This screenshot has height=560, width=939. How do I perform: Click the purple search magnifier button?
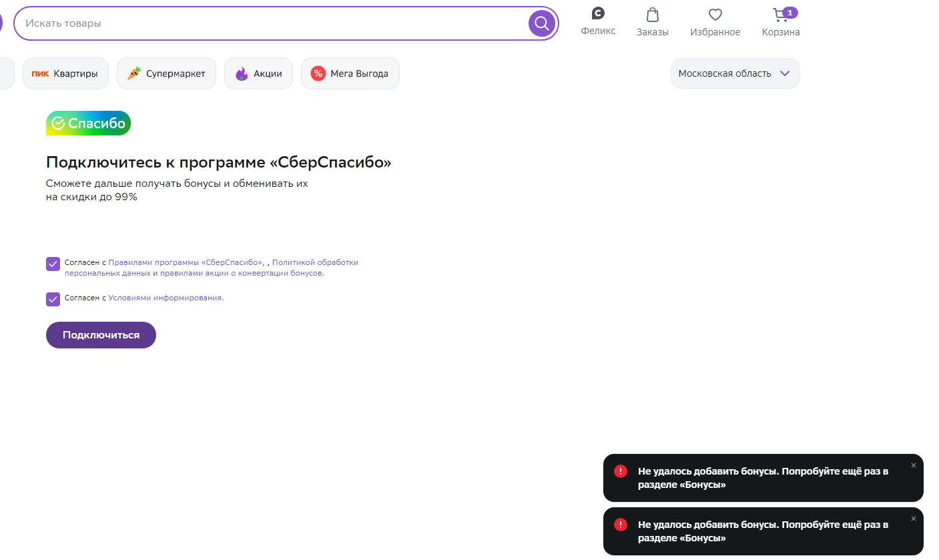(542, 23)
